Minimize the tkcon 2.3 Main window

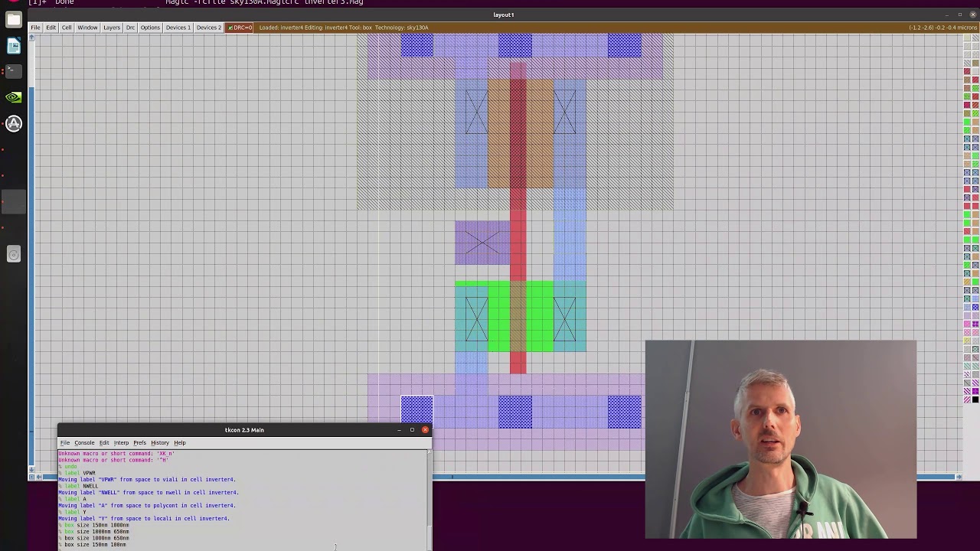[399, 430]
